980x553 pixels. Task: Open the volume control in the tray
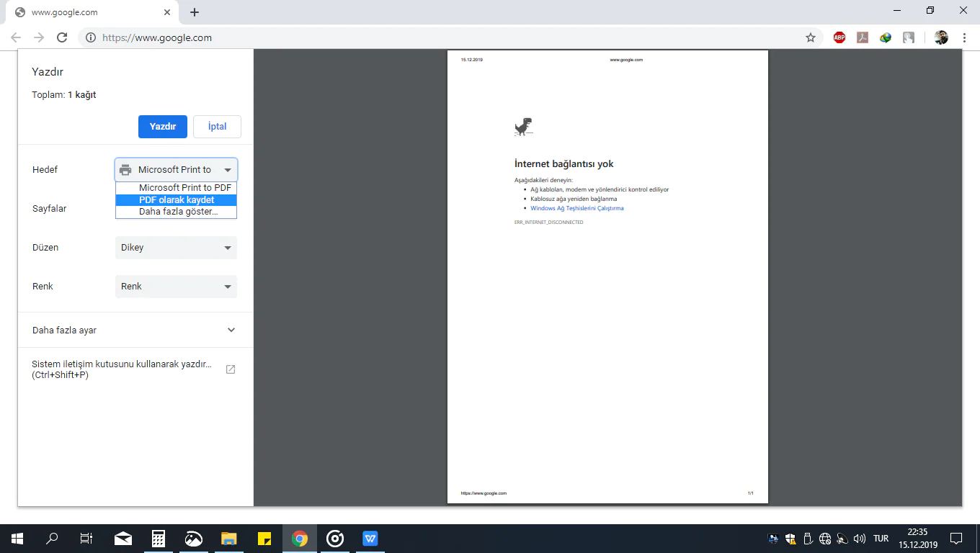859,539
